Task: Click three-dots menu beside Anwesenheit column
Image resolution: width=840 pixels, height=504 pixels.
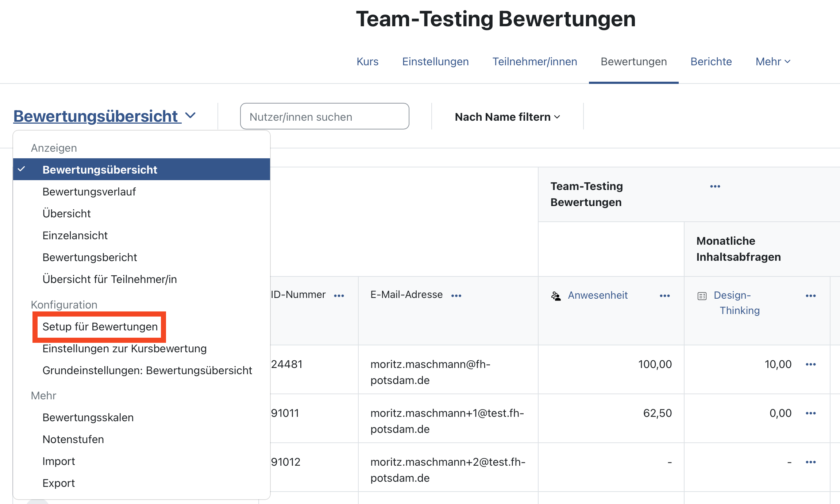Action: pyautogui.click(x=664, y=296)
